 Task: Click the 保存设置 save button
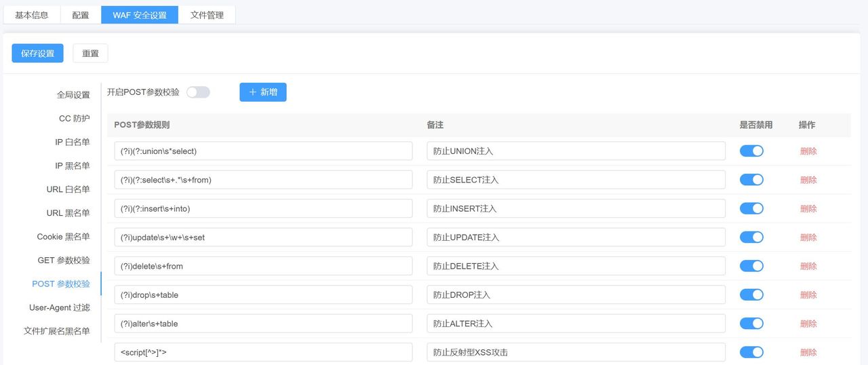tap(37, 54)
